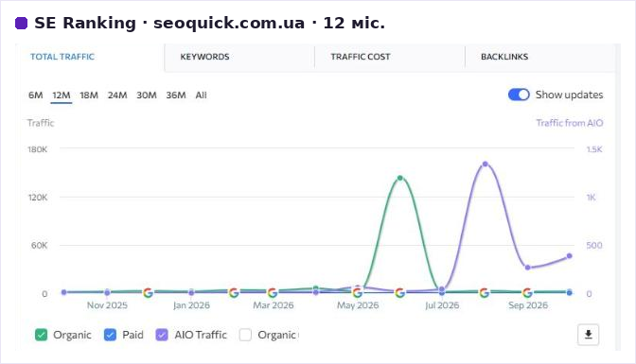The height and width of the screenshot is (364, 636).
Task: Select the 6M time range
Action: [x=36, y=95]
